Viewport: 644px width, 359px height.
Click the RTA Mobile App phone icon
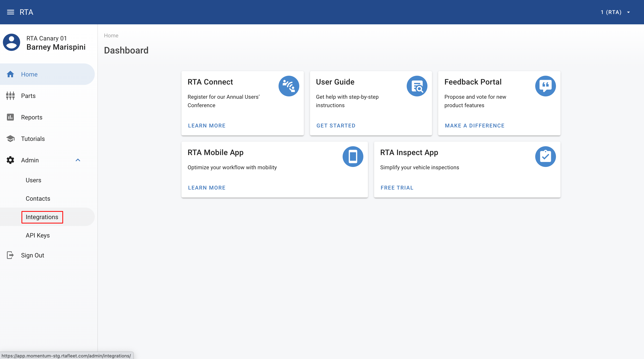[352, 156]
